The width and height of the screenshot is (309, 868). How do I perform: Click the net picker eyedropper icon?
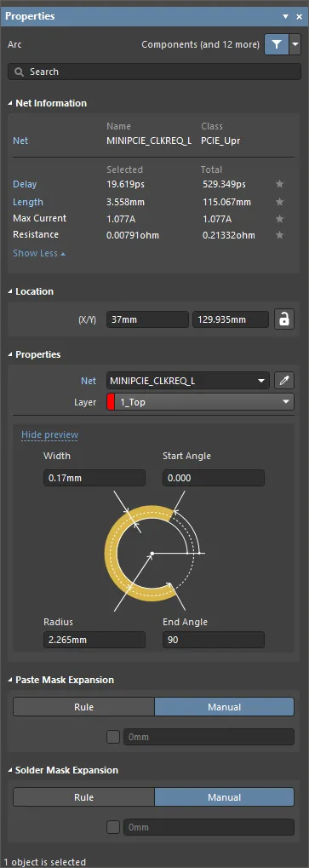click(x=284, y=380)
